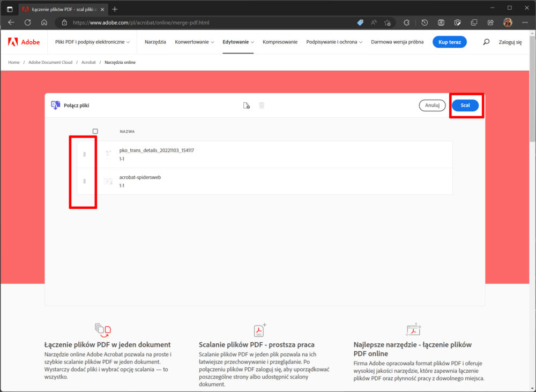Image resolution: width=536 pixels, height=392 pixels.
Task: Click the Anuluj cancel button
Action: [x=432, y=105]
